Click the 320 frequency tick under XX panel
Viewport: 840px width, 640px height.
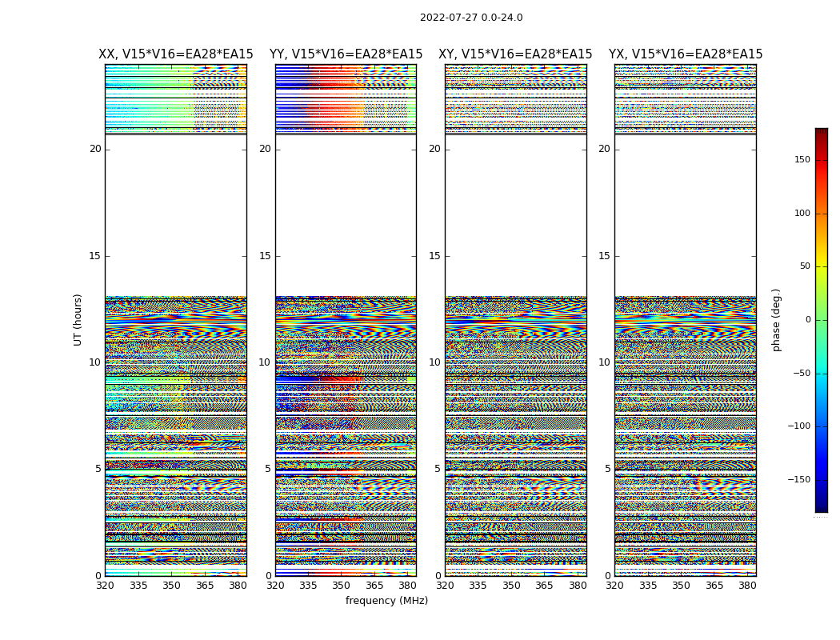tap(105, 586)
